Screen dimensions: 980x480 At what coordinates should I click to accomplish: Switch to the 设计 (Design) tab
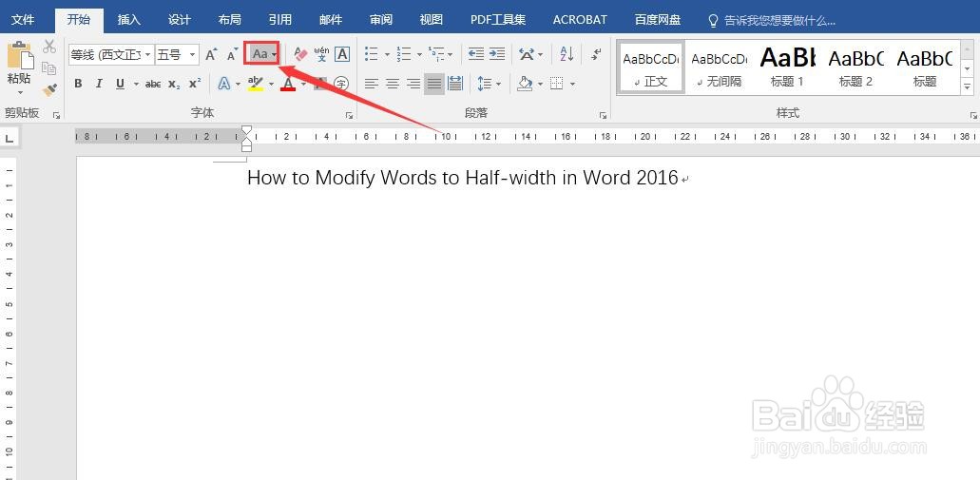180,20
